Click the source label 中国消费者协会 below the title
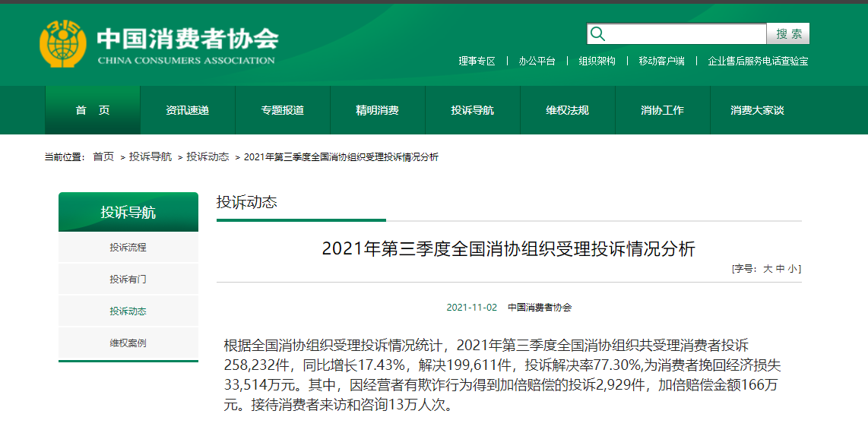868x436 pixels. [x=540, y=308]
